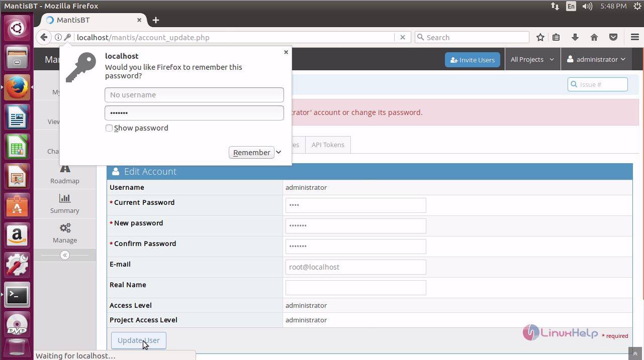Bookmark this page with the star icon
Screen dimensions: 644x360
click(540, 37)
